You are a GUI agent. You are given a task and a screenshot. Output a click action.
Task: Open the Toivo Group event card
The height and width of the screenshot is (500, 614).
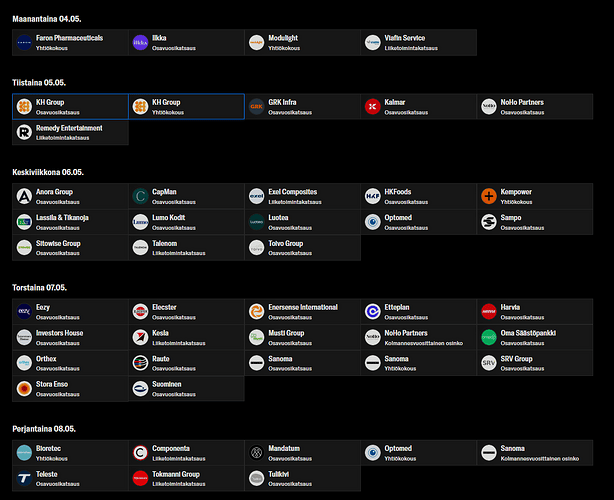(302, 248)
